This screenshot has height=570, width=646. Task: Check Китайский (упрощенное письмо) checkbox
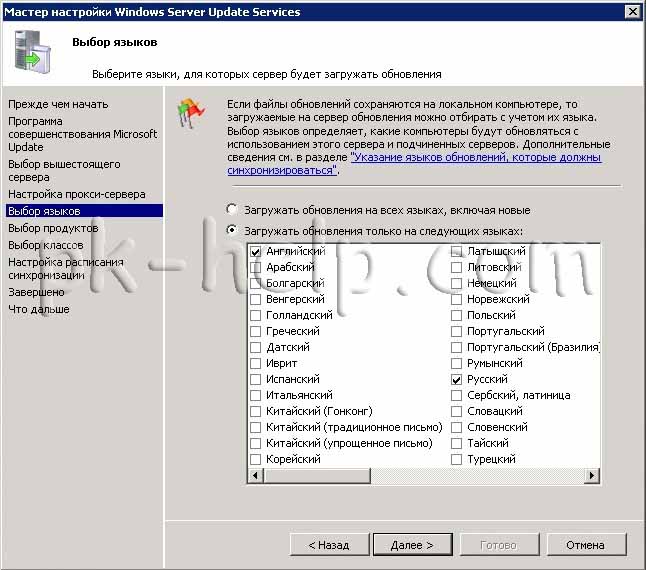(255, 443)
